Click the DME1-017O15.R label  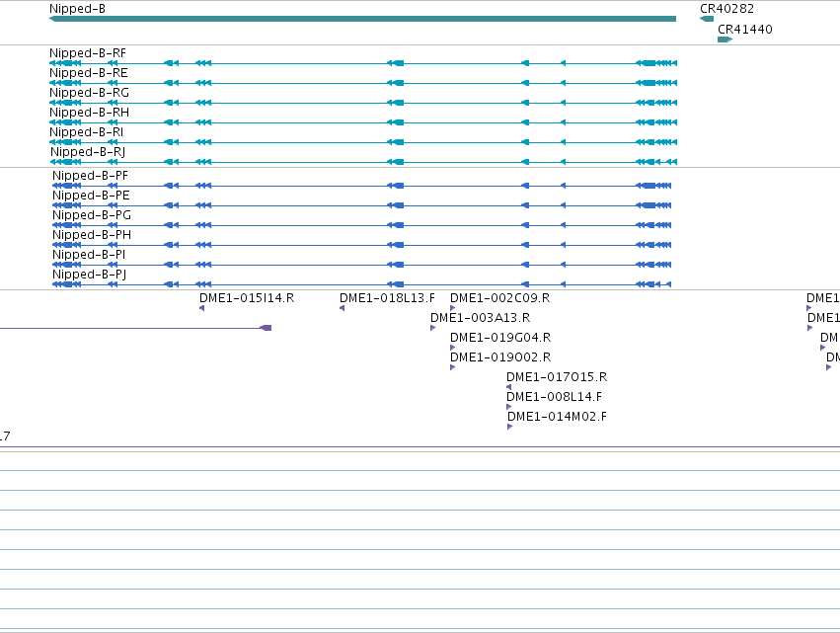[557, 377]
